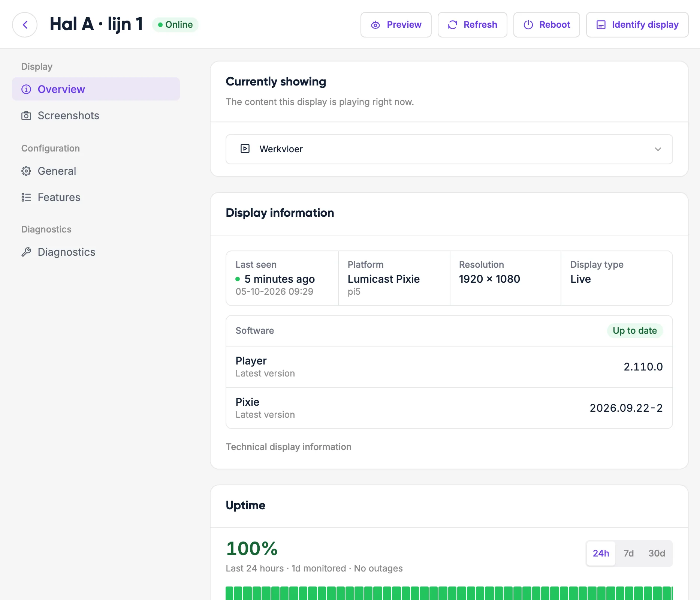Select the 24h uptime range
This screenshot has width=700, height=600.
coord(601,553)
